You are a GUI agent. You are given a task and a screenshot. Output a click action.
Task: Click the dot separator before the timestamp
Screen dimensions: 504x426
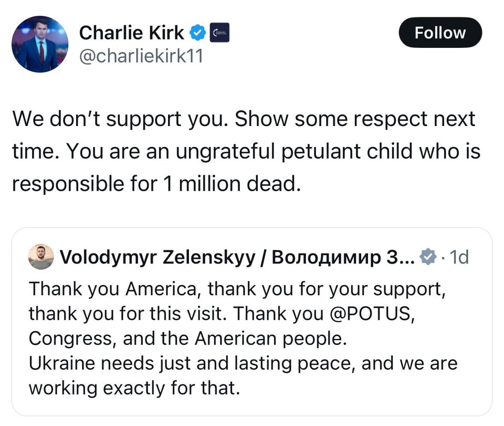click(x=444, y=257)
